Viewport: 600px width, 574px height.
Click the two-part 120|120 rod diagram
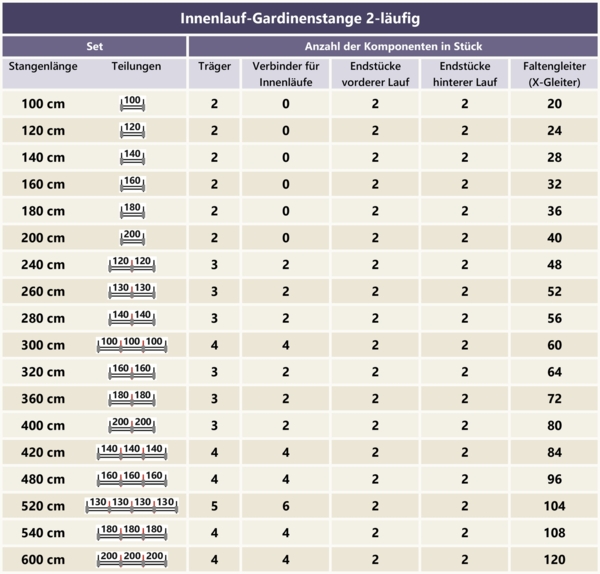point(132,264)
